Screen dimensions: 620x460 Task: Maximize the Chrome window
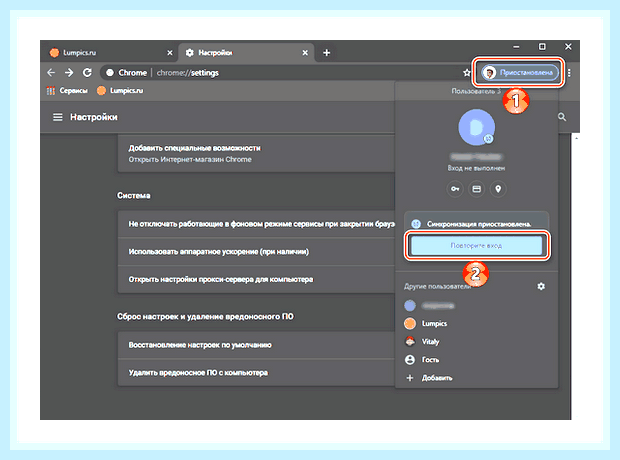(x=542, y=47)
